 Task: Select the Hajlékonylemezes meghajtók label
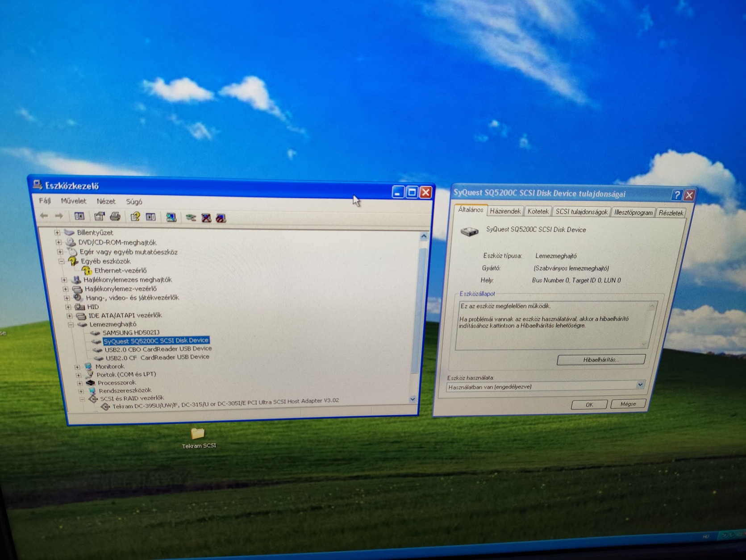(128, 280)
